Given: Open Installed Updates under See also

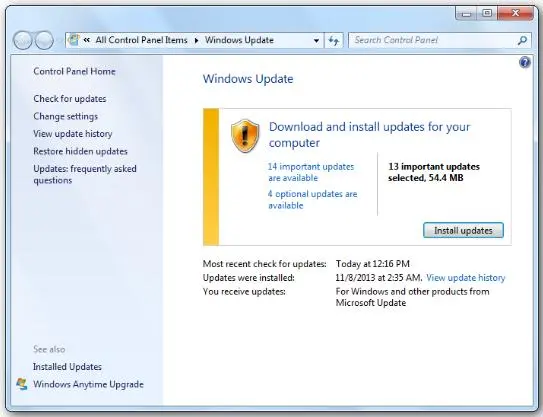Looking at the screenshot, I should click(x=67, y=367).
